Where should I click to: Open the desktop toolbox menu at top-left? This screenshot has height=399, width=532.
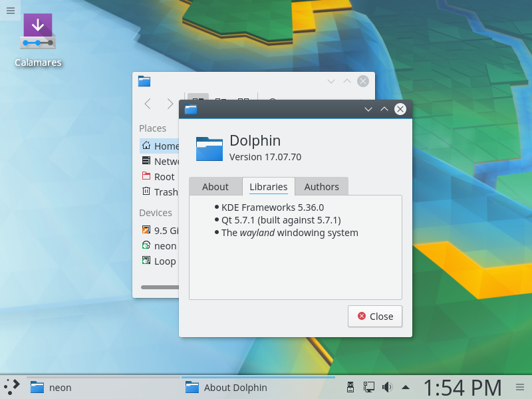(x=10, y=10)
